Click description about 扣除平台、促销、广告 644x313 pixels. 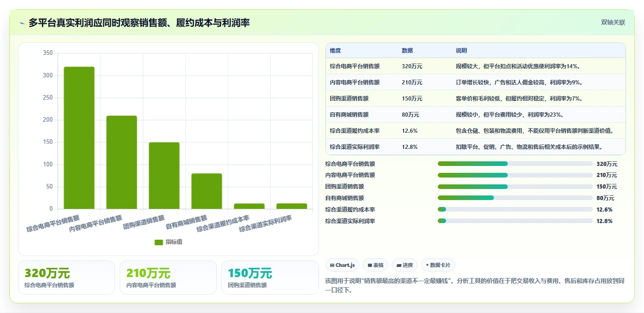(x=529, y=147)
